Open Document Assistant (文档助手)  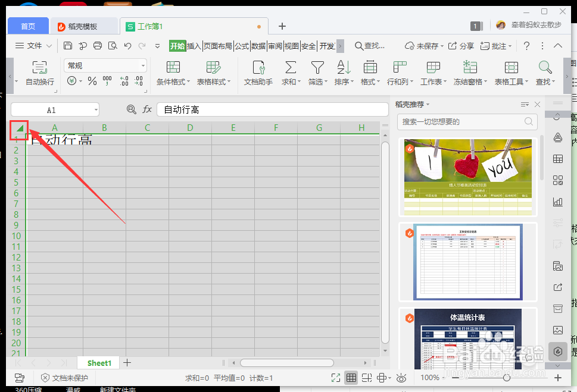(258, 73)
